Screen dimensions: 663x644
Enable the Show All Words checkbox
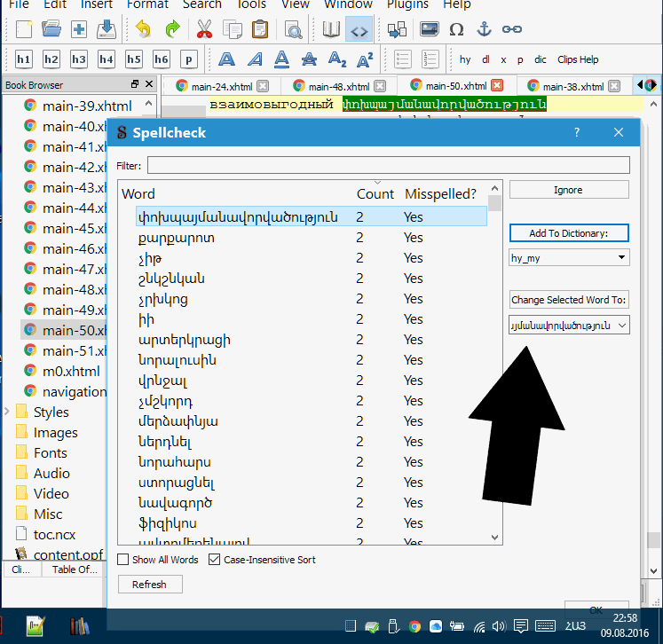pos(123,560)
